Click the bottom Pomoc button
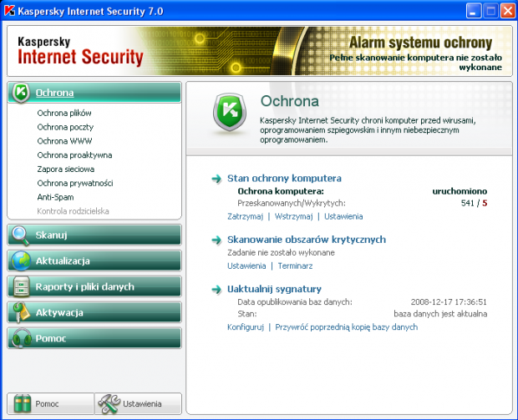The image size is (518, 420). point(50,403)
